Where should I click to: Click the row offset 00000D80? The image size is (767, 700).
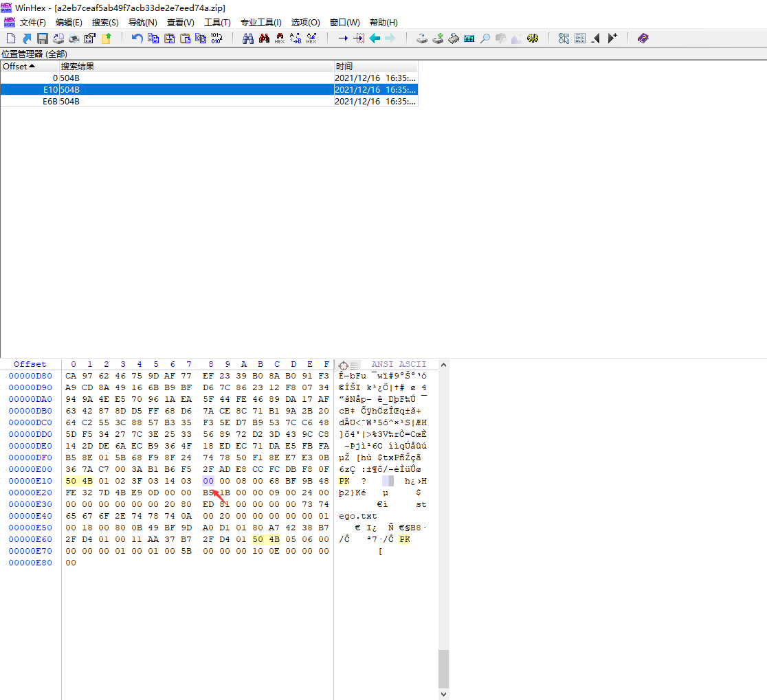[x=30, y=376]
